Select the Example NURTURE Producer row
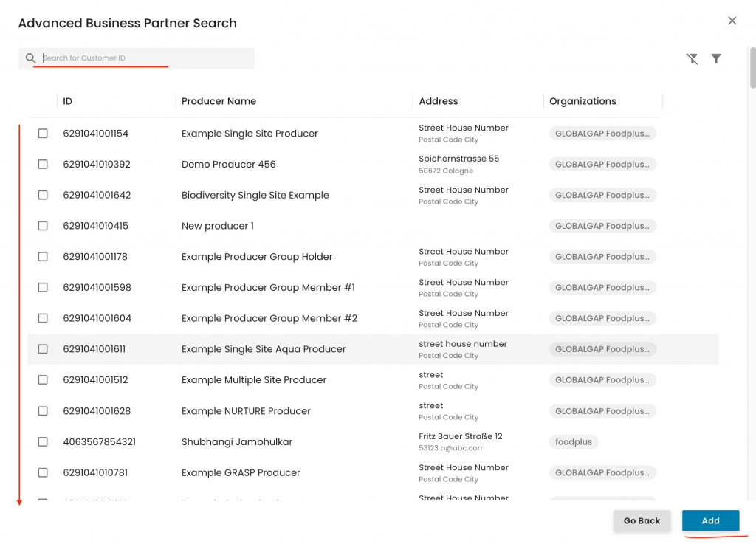Viewport: 756px width, 547px height. (246, 411)
